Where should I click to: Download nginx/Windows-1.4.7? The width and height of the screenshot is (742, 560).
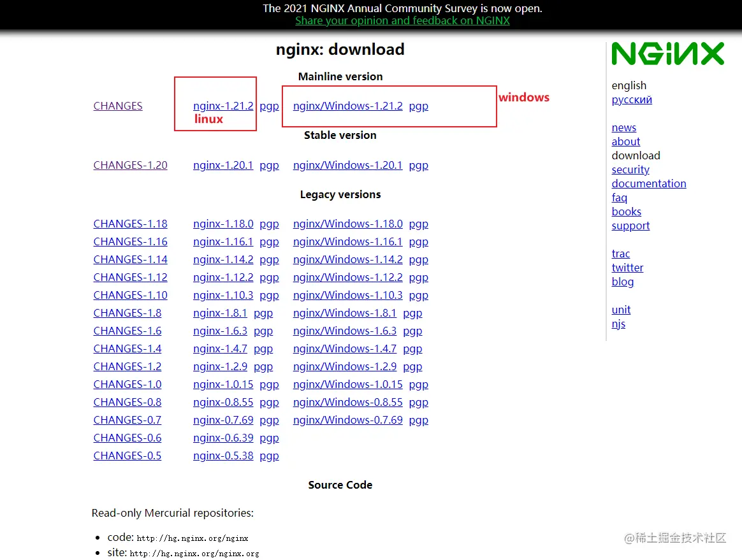pyautogui.click(x=344, y=348)
